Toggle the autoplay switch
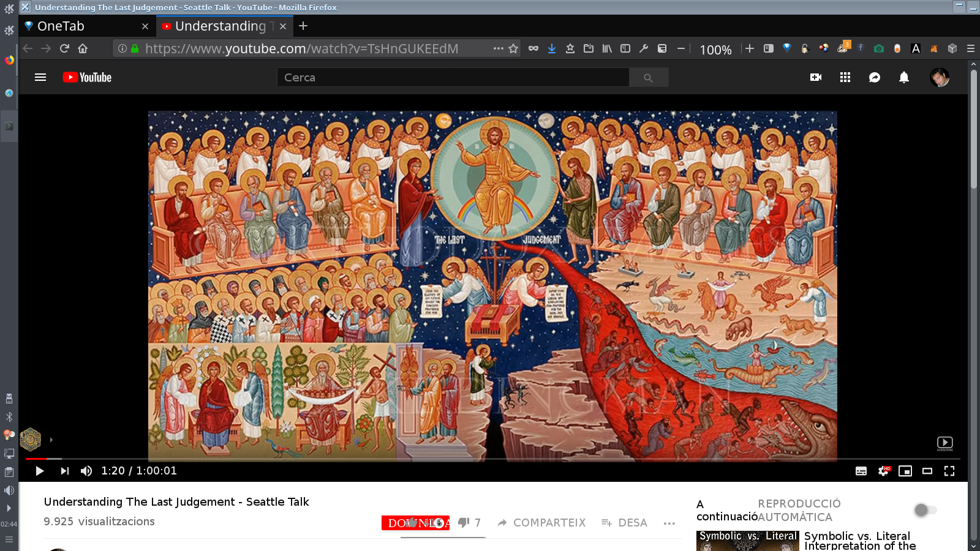This screenshot has width=980, height=551. pyautogui.click(x=925, y=510)
